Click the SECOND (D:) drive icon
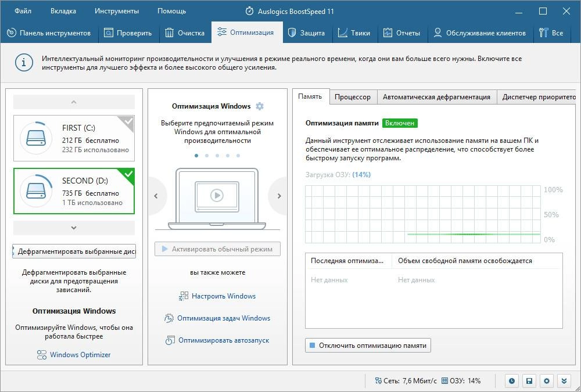 (36, 191)
